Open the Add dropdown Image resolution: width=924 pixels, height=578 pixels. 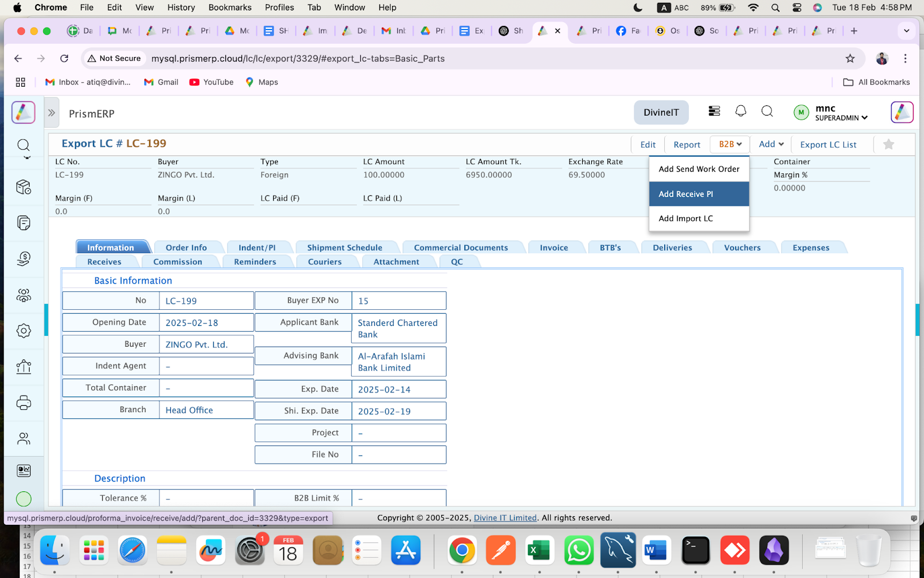click(x=771, y=144)
